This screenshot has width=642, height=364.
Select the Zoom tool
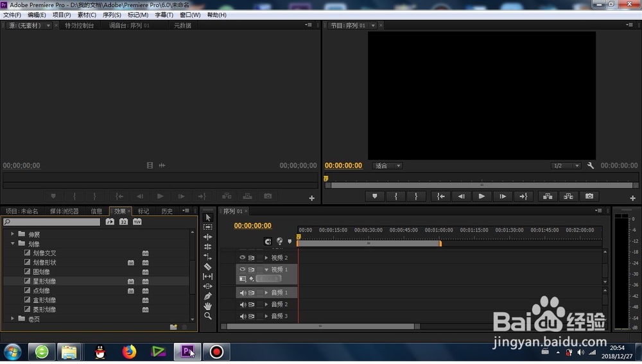(x=207, y=316)
